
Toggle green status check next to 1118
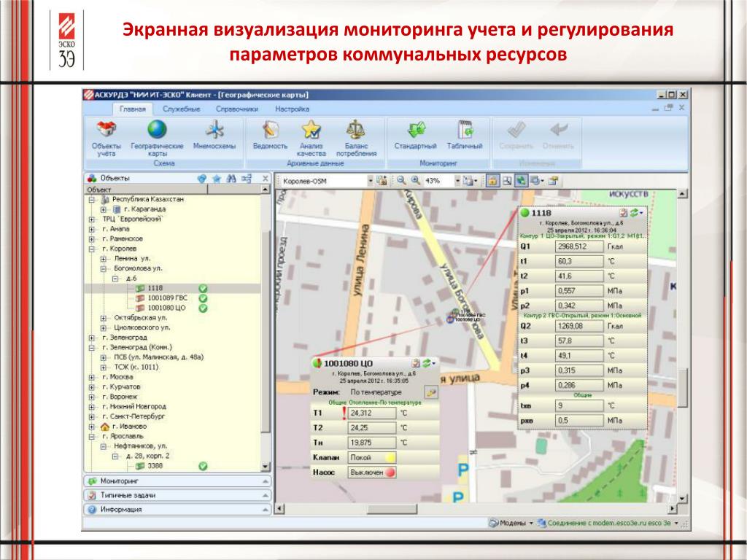(x=203, y=288)
